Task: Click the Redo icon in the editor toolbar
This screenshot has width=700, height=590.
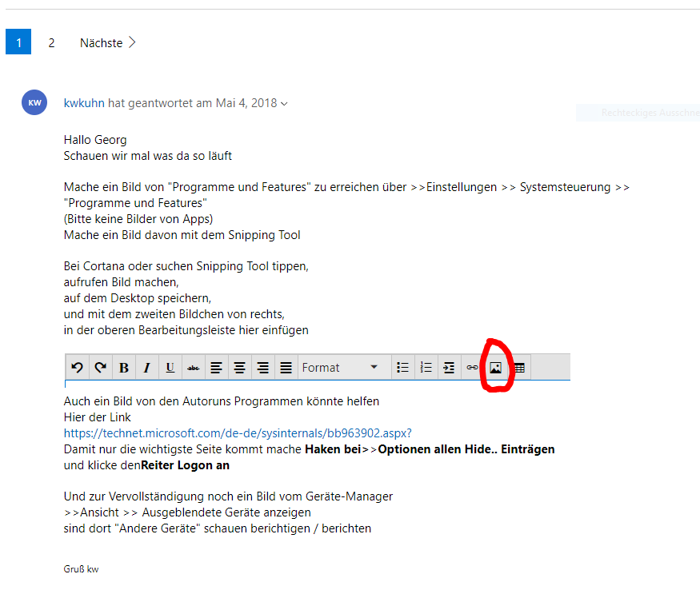Action: click(x=101, y=367)
